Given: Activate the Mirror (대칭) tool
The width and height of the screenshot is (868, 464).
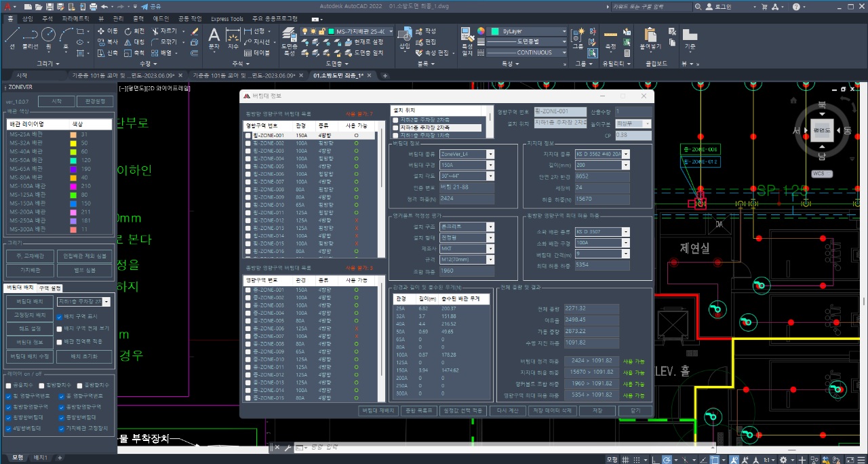Looking at the screenshot, I should pyautogui.click(x=134, y=42).
